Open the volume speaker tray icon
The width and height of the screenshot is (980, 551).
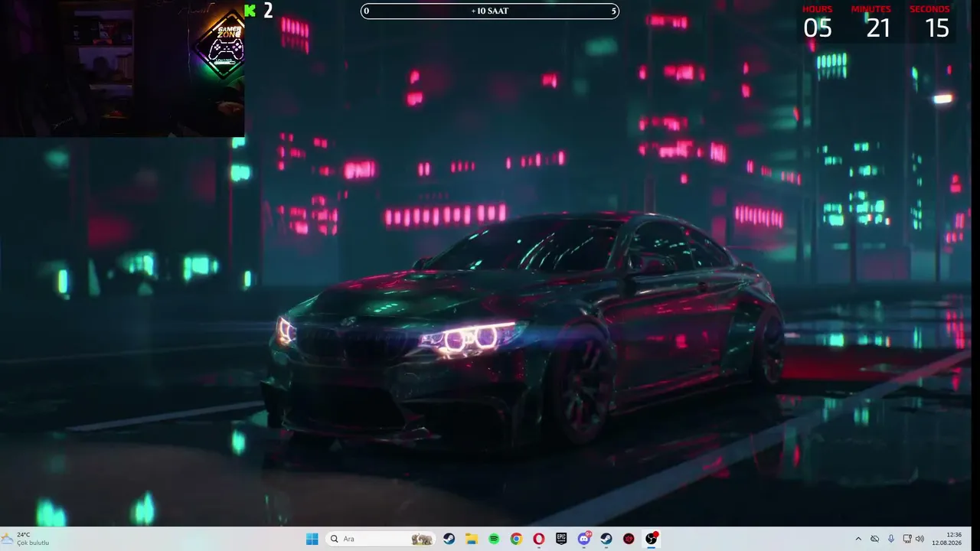click(920, 539)
